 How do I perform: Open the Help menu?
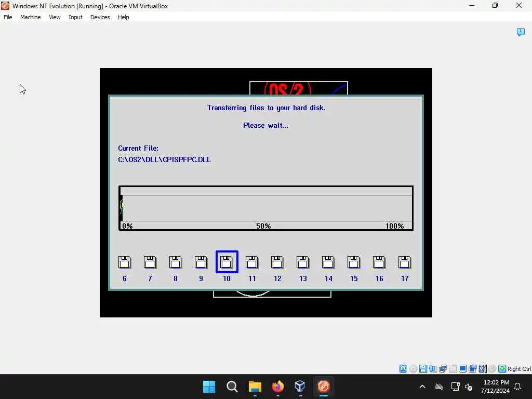124,17
